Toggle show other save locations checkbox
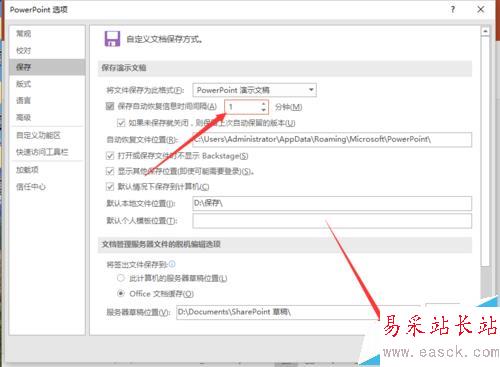Image resolution: width=500 pixels, height=367 pixels. [110, 171]
